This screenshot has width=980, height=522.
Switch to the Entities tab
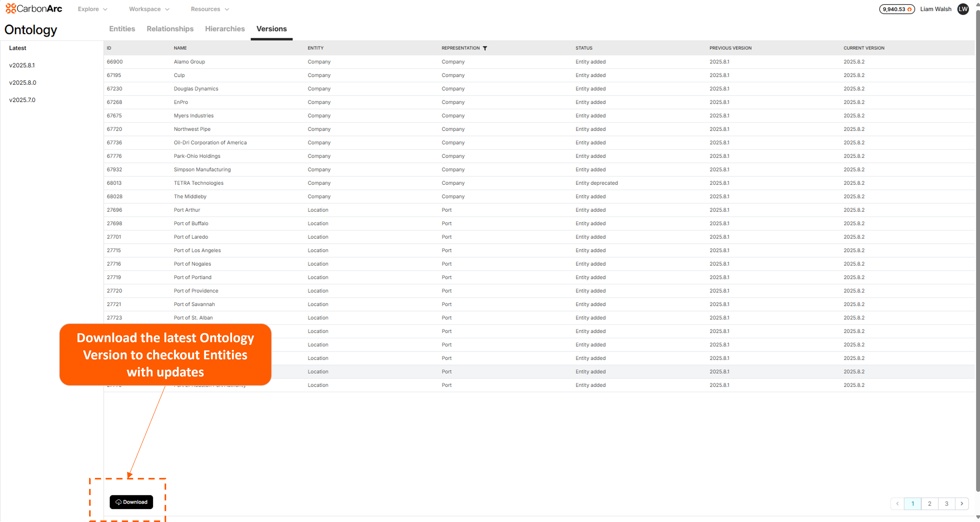click(122, 28)
